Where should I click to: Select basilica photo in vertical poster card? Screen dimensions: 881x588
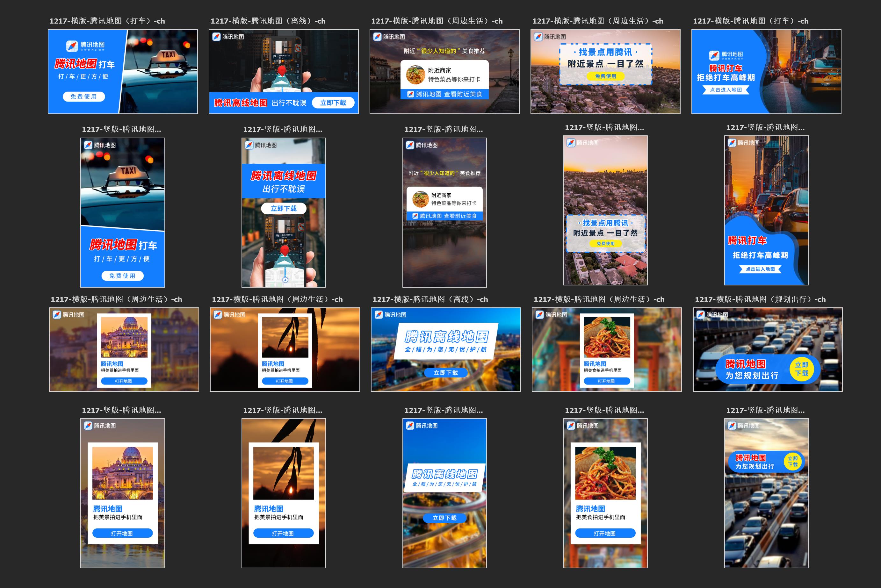point(122,473)
